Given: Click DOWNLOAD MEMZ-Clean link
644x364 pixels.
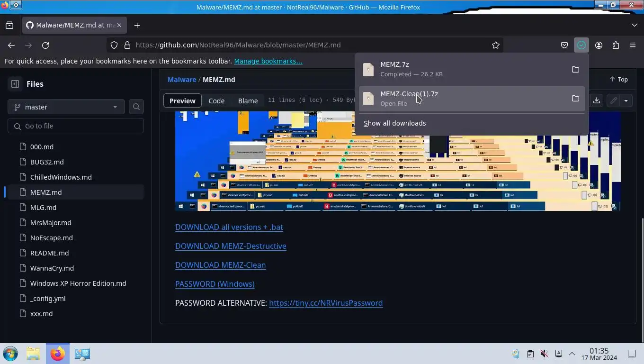Looking at the screenshot, I should click(x=220, y=265).
